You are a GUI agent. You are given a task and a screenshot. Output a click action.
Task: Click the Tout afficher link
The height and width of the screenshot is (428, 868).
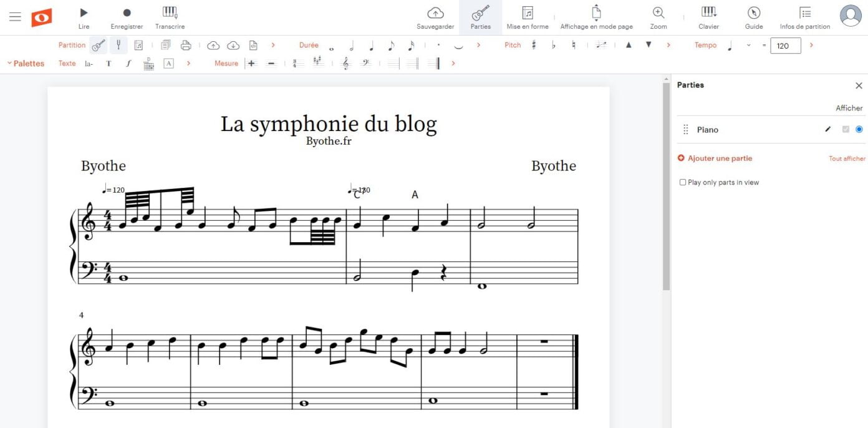[846, 158]
